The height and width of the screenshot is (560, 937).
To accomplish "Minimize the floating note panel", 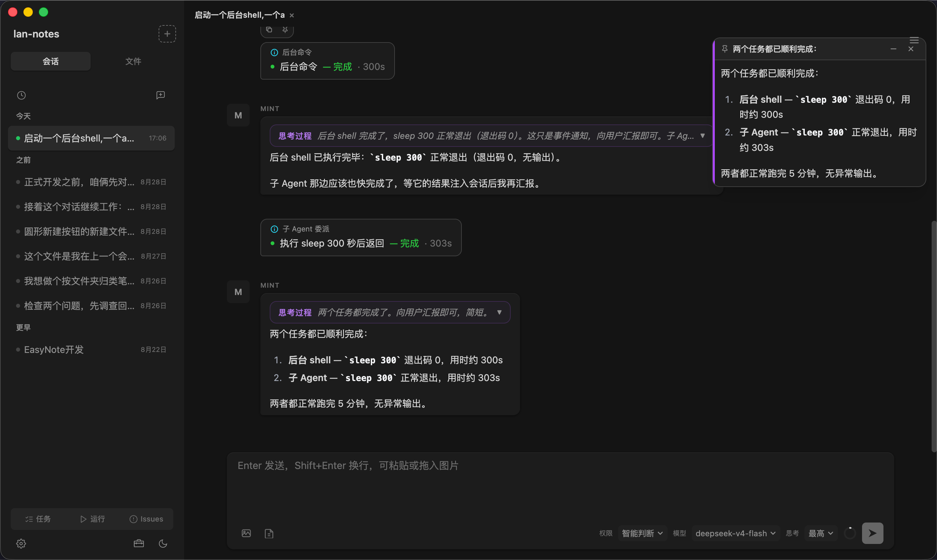I will pos(893,49).
